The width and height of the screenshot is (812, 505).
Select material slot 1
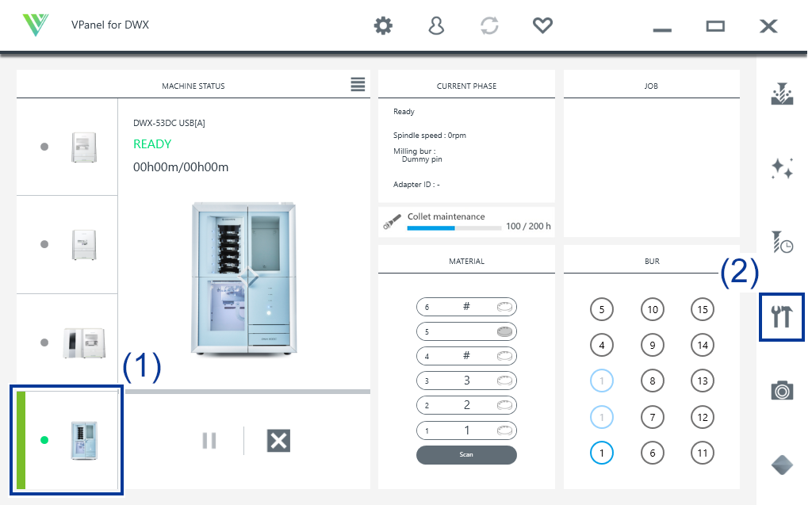(x=466, y=430)
